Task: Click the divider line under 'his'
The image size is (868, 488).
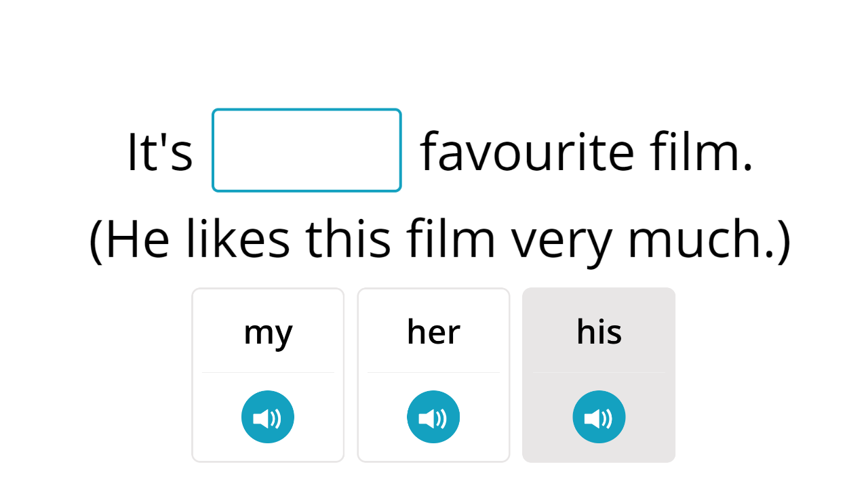Action: coord(599,372)
